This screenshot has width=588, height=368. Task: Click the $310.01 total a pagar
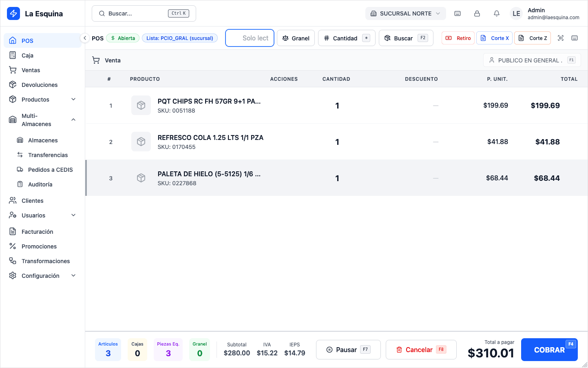tap(491, 353)
